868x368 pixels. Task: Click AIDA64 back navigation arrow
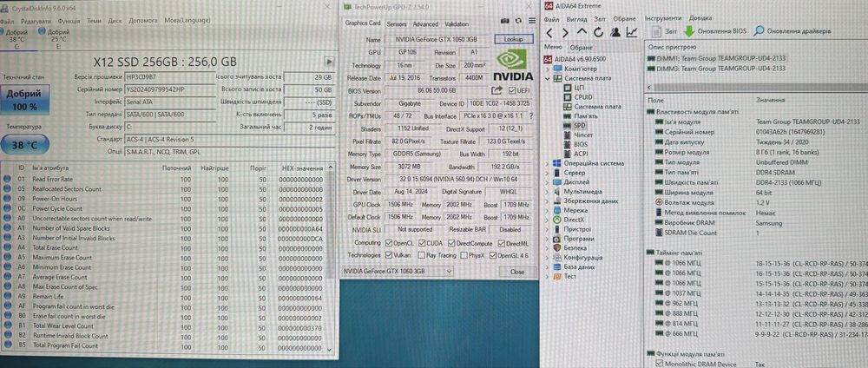549,33
